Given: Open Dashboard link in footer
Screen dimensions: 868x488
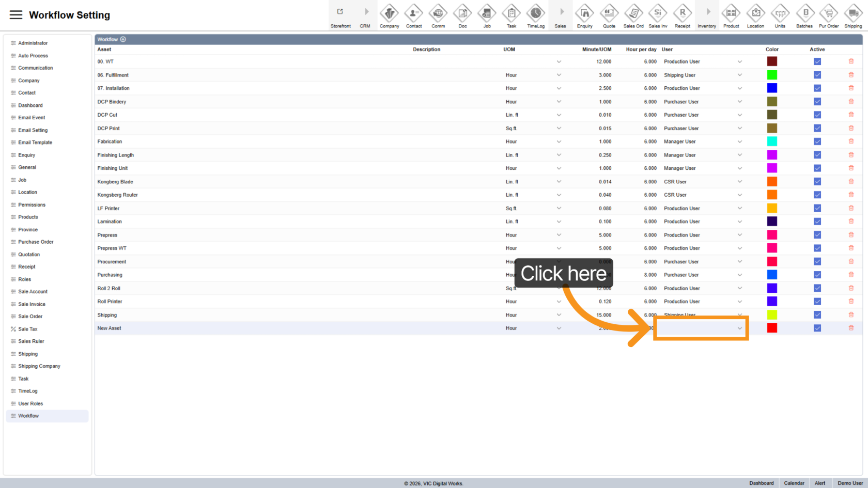Looking at the screenshot, I should coord(762,483).
